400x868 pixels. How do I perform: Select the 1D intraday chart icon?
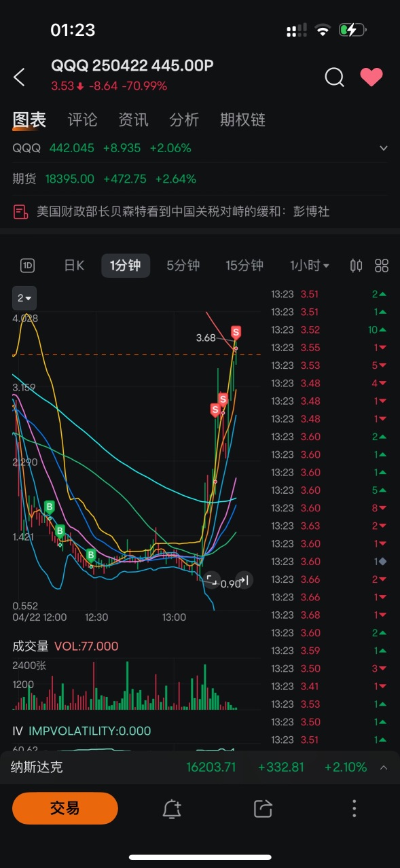tap(28, 266)
